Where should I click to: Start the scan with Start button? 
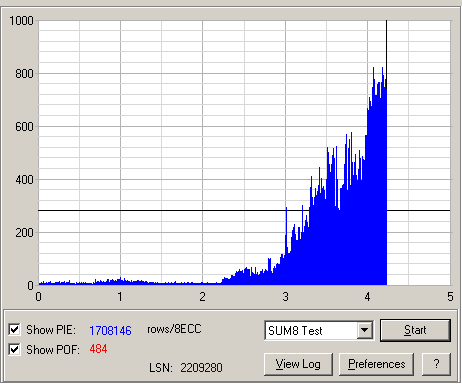pos(415,330)
